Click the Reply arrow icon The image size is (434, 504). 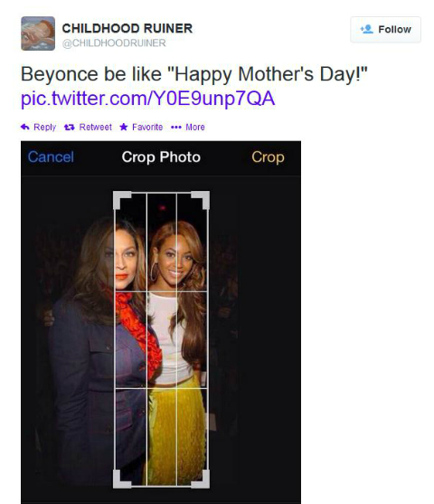click(25, 127)
